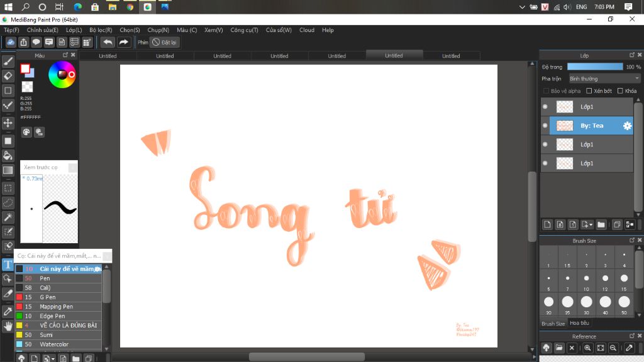Select the Divide knife tool

click(8, 293)
